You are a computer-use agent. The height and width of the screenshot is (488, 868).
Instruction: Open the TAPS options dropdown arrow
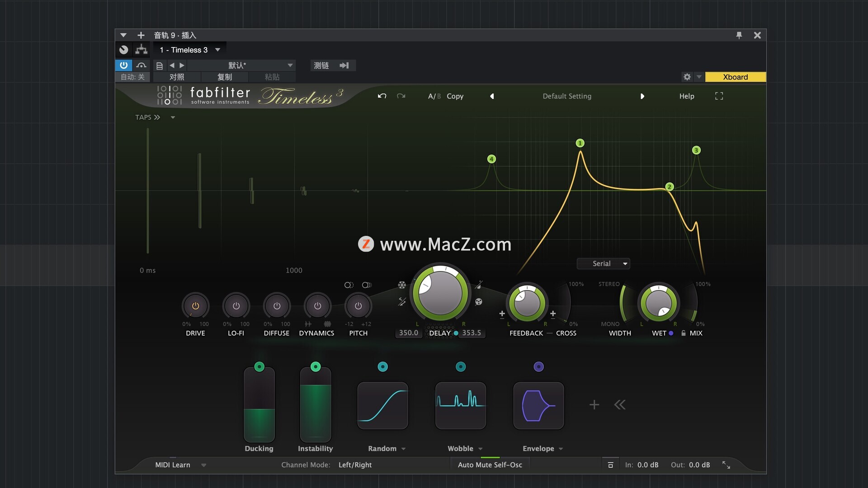point(173,117)
